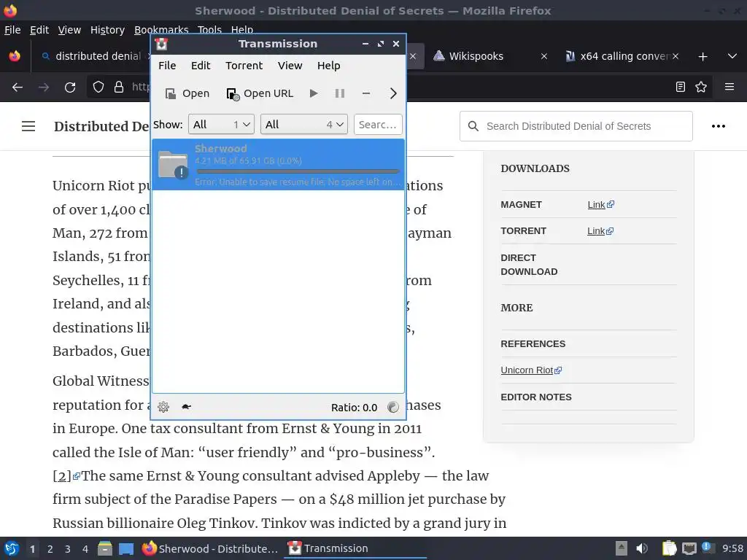Open Transmission Torrent menu
The width and height of the screenshot is (747, 560).
pyautogui.click(x=244, y=65)
